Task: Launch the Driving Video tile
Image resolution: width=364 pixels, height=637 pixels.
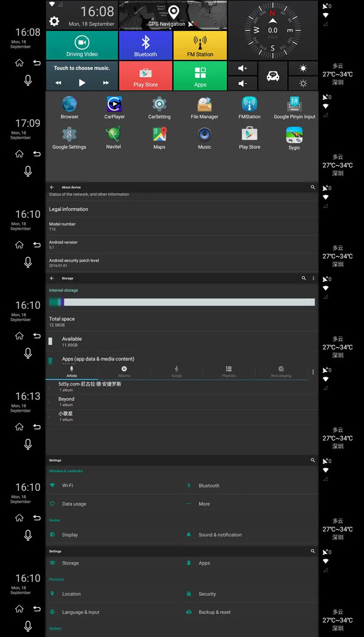Action: coord(82,45)
